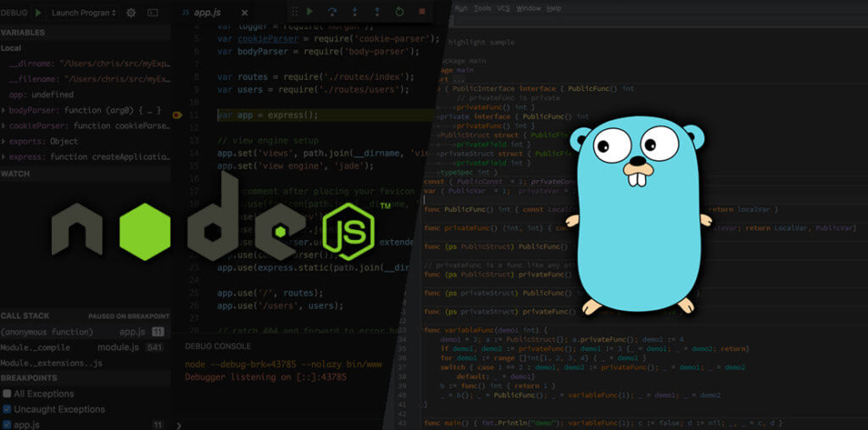Restart the debug session

tap(399, 12)
